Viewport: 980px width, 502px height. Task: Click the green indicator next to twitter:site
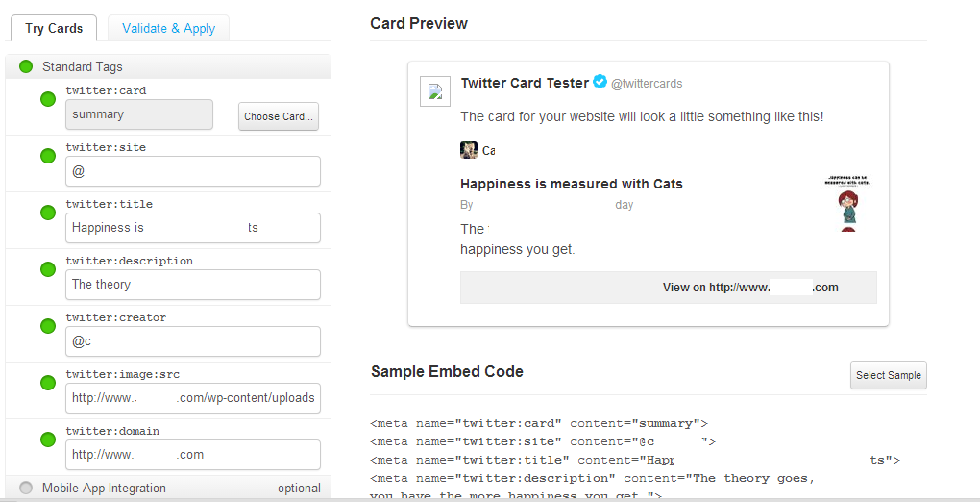(x=48, y=156)
